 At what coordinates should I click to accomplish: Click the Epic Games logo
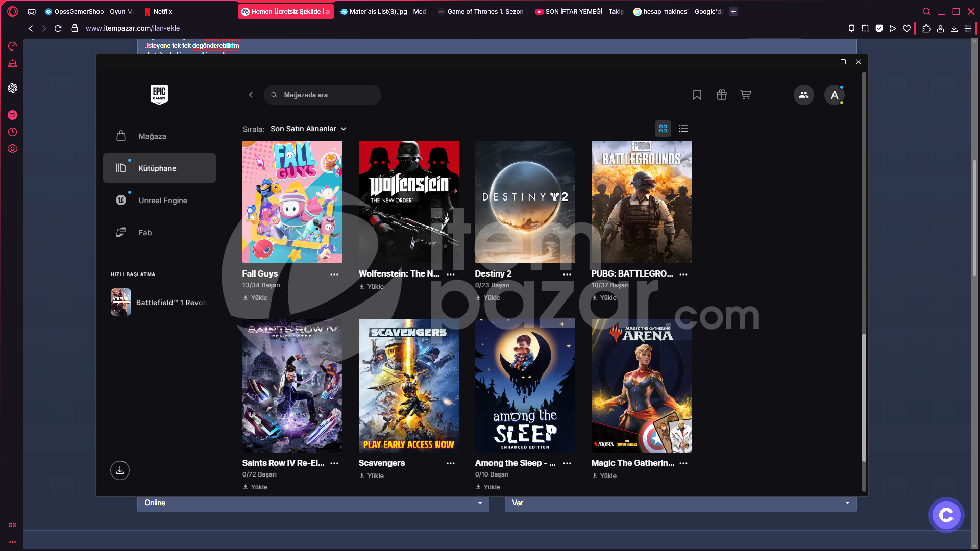pos(159,94)
